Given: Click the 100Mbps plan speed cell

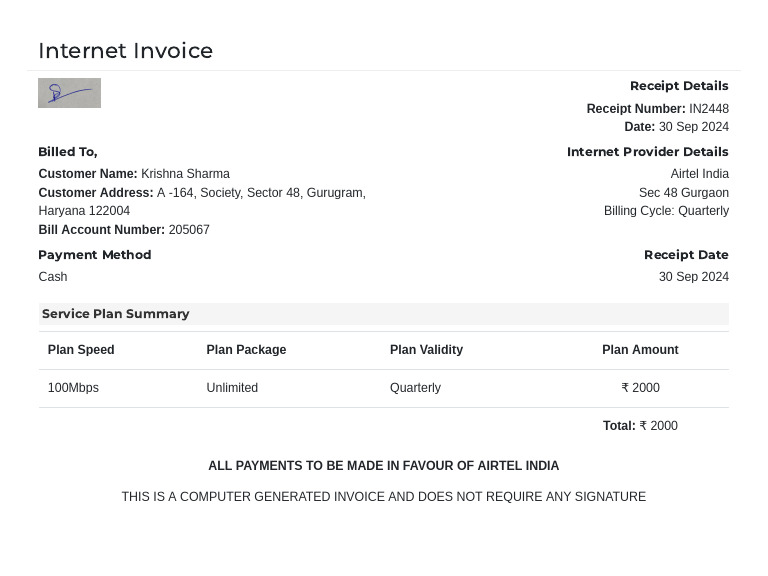Looking at the screenshot, I should (x=73, y=388).
